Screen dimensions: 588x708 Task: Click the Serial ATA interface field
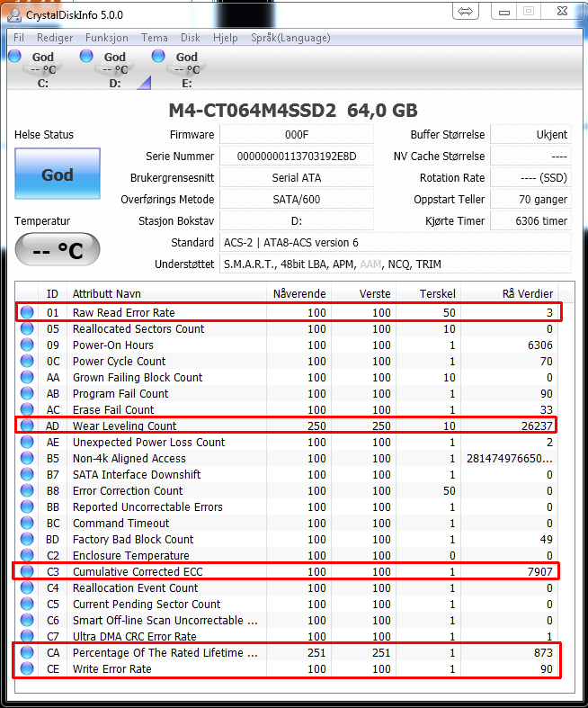tap(297, 178)
